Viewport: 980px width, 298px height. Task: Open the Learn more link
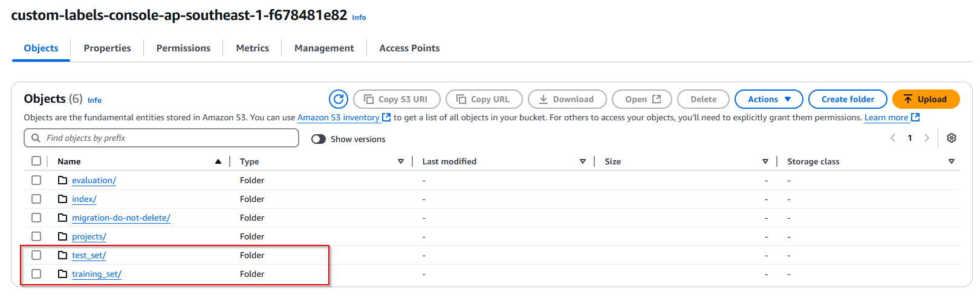point(892,118)
